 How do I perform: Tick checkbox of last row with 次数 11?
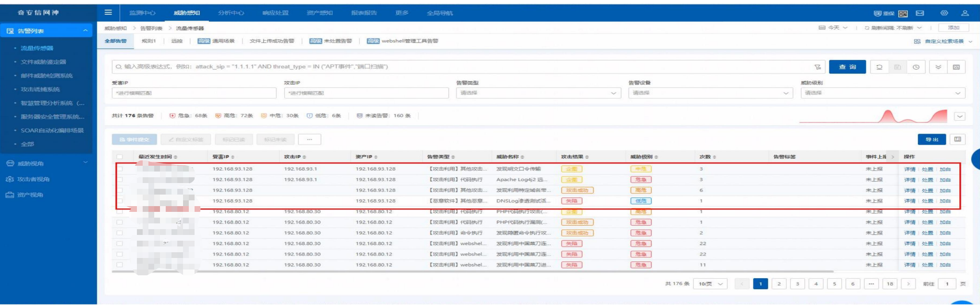[120, 265]
